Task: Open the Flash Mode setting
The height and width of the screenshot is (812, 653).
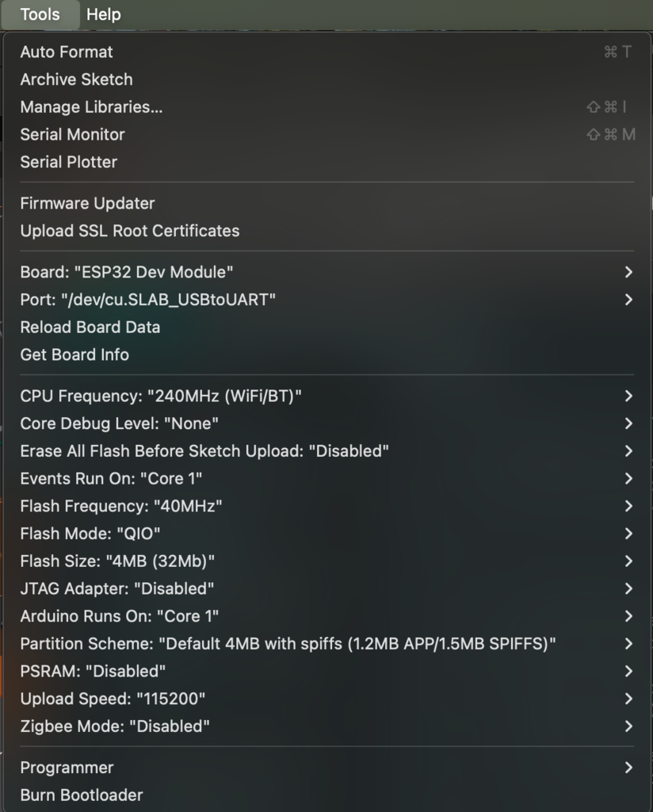Action: [x=85, y=534]
